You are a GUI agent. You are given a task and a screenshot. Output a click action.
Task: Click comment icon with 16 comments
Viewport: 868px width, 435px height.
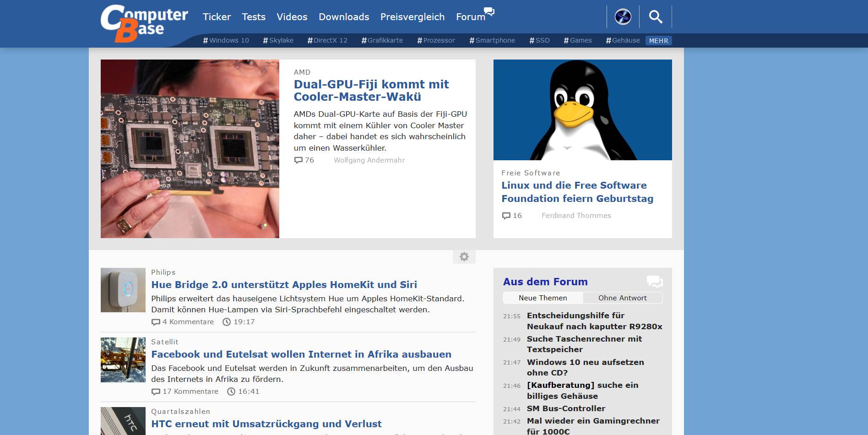(506, 216)
